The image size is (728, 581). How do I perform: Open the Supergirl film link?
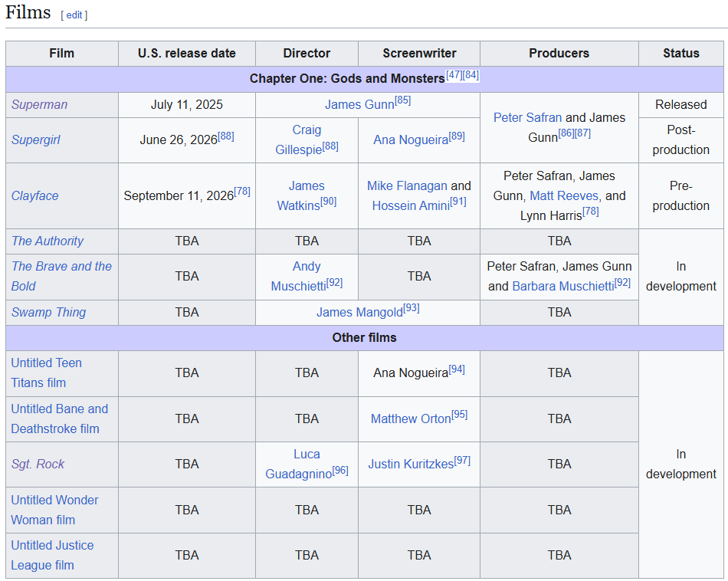[x=36, y=140]
